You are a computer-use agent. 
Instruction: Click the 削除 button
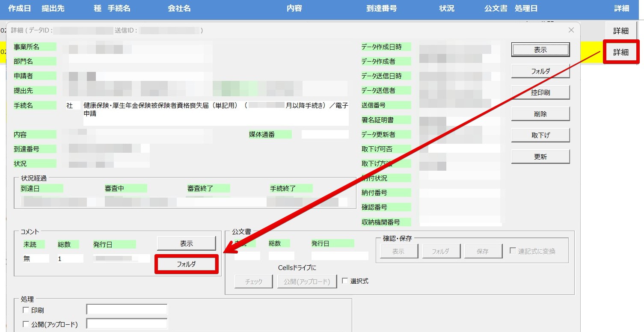[x=540, y=114]
